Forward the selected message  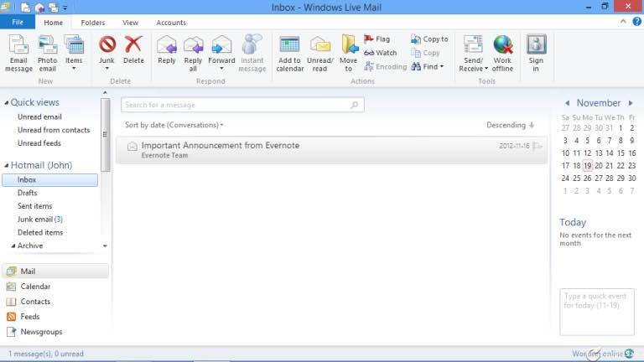pyautogui.click(x=221, y=54)
